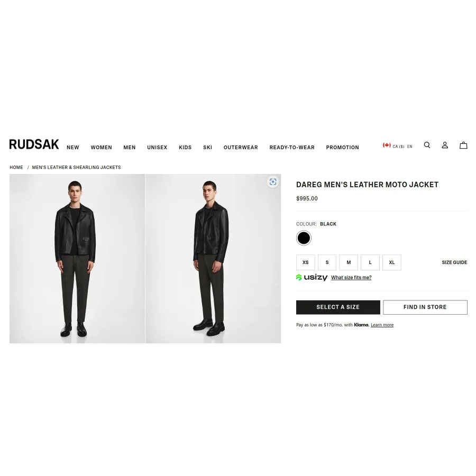Open the PROMOTION menu item
476x476 pixels.
tap(342, 147)
